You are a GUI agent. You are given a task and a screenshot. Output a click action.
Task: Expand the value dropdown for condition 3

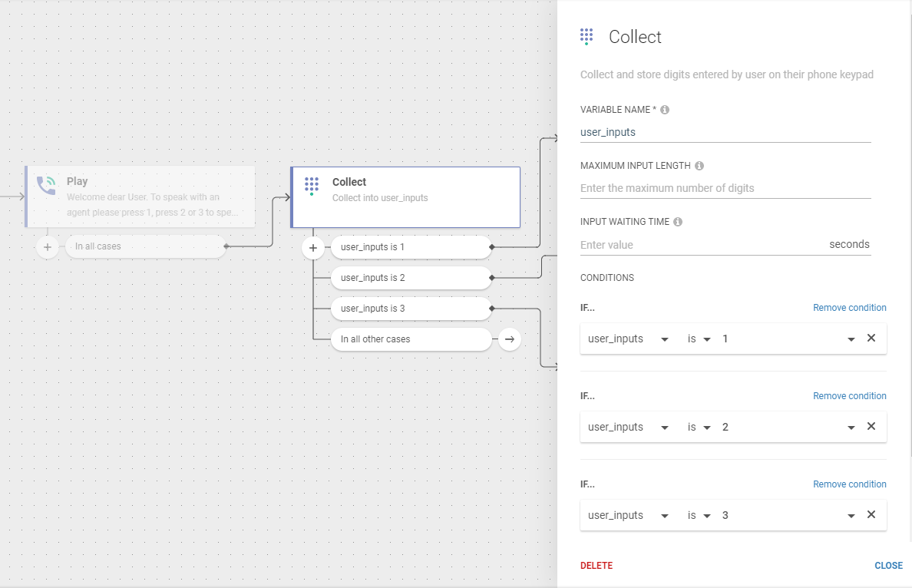click(x=851, y=516)
